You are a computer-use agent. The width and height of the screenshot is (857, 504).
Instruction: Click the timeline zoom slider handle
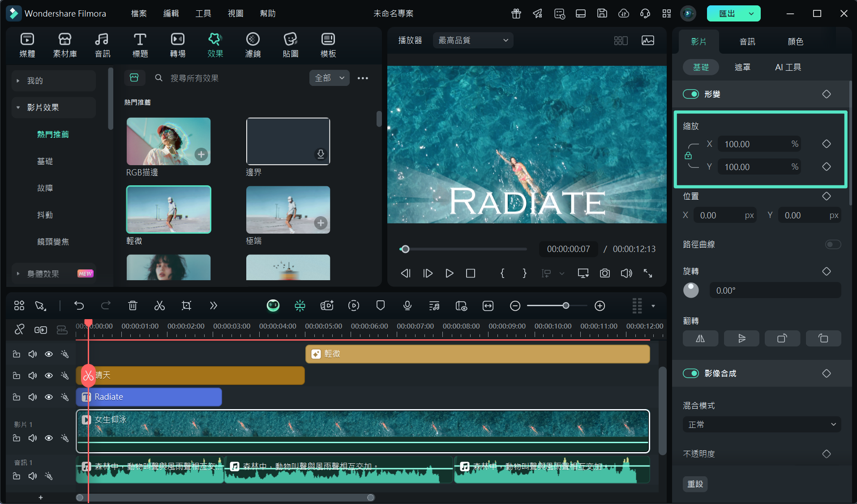pyautogui.click(x=566, y=306)
